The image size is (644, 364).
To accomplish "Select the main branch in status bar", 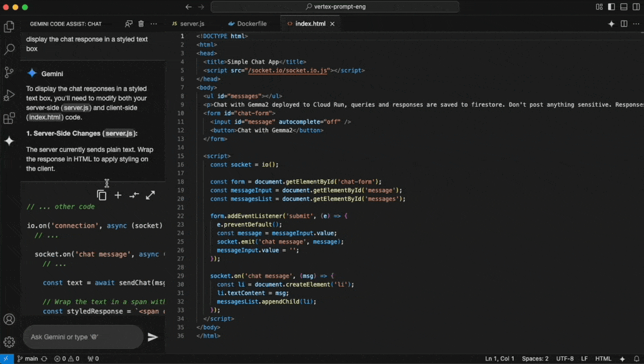I will [x=28, y=359].
